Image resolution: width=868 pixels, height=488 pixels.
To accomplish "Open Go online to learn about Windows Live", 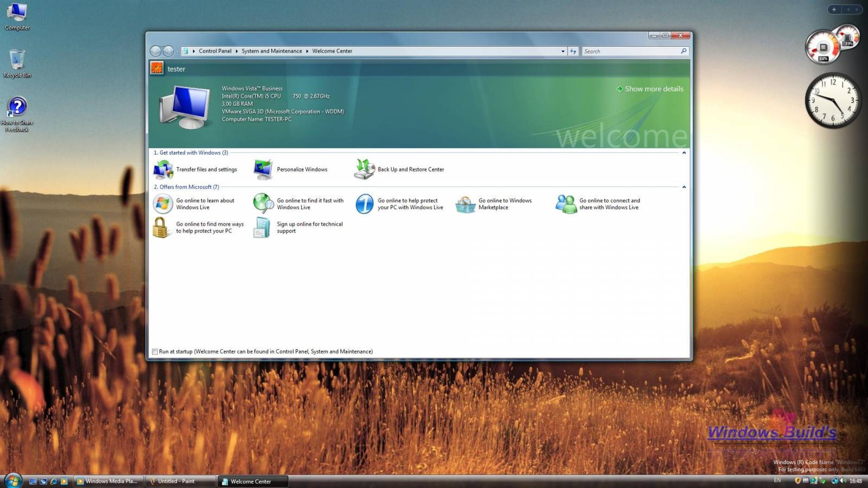I will 195,204.
